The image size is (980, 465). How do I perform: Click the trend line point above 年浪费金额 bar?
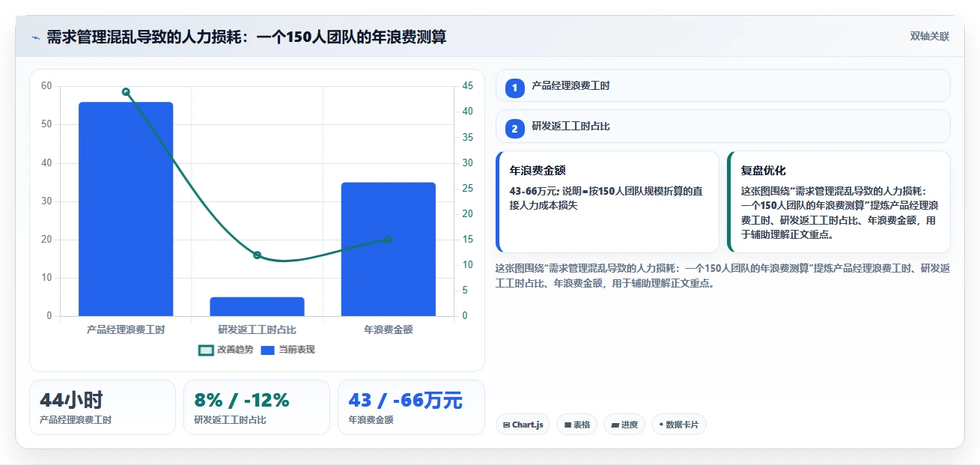click(389, 240)
